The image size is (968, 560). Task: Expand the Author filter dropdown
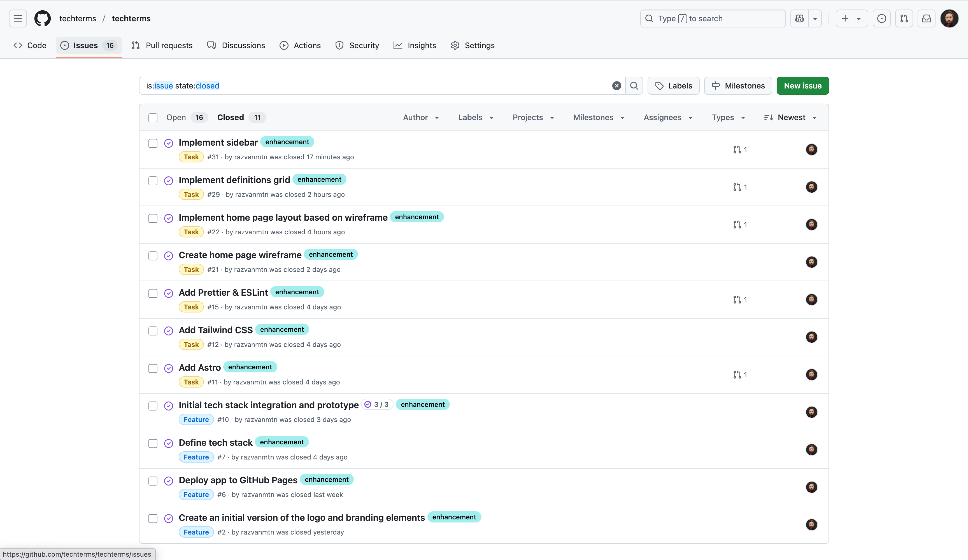[x=421, y=118]
